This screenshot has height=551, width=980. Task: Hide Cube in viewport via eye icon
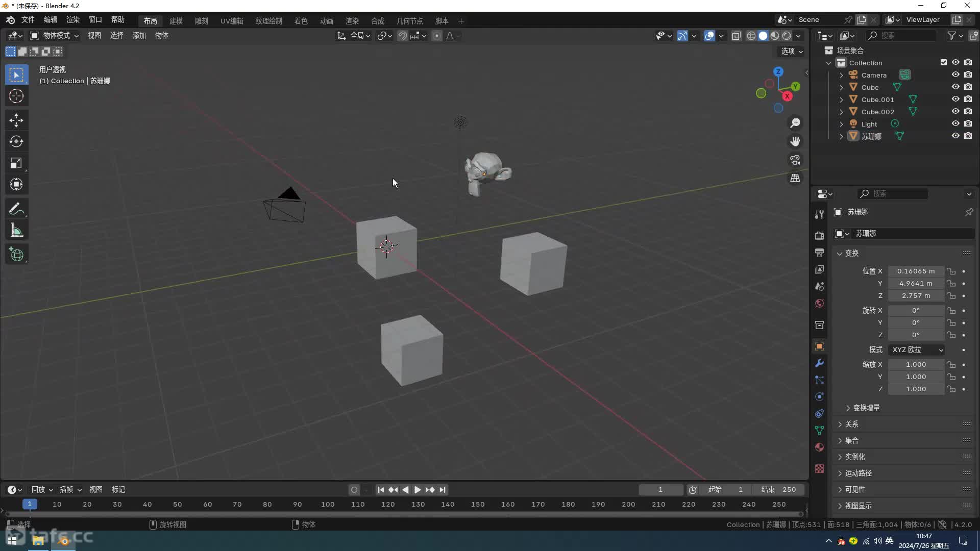click(955, 87)
